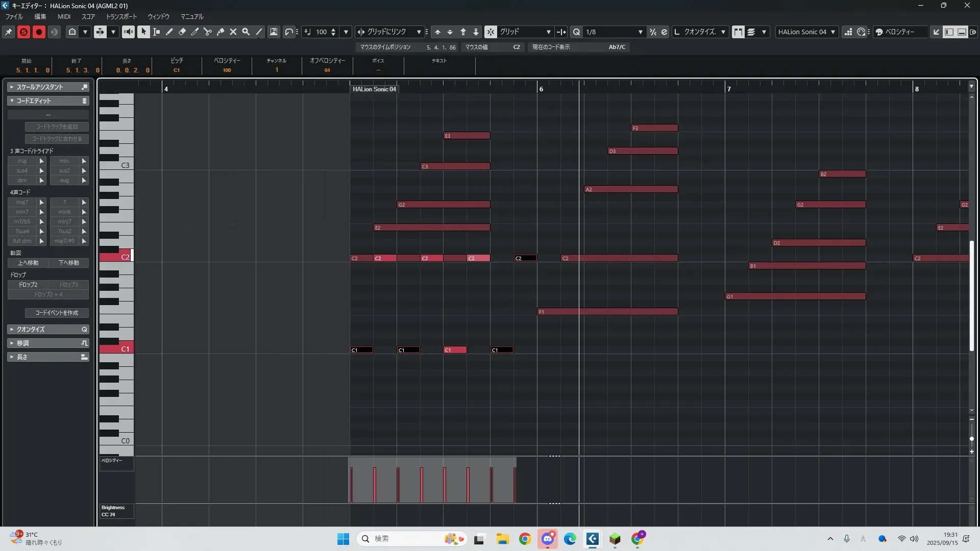Screen dimensions: 980x551
Task: Open Google Chrome from the taskbar
Action: 525,539
